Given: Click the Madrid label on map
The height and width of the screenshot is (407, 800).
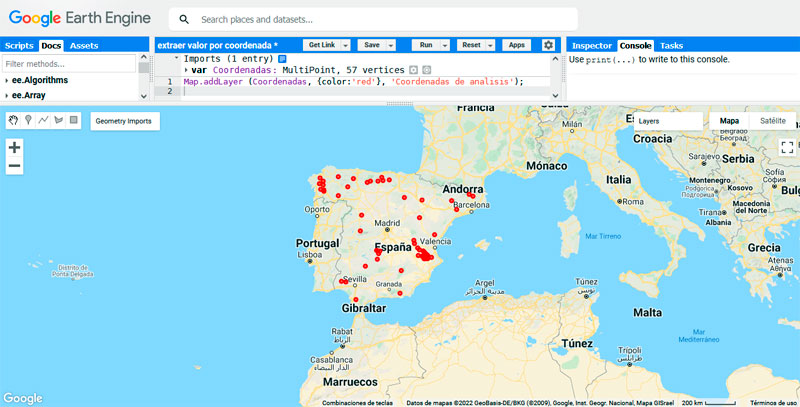Looking at the screenshot, I should (387, 223).
